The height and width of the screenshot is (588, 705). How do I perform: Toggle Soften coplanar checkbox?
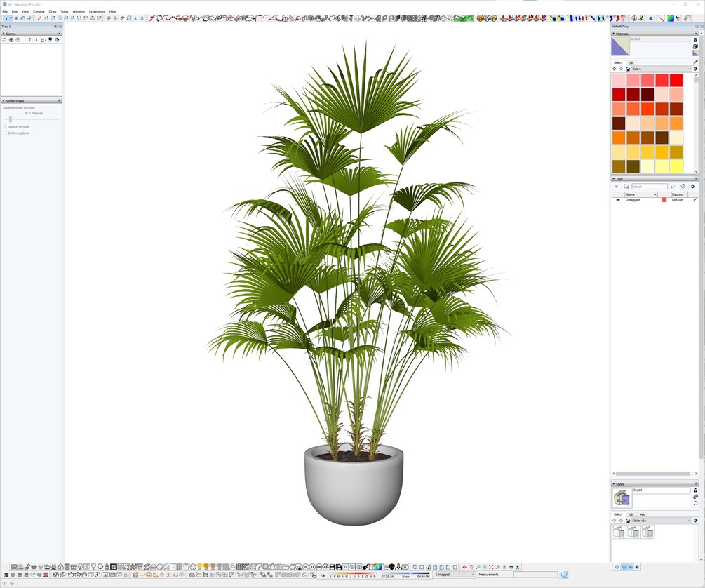click(6, 133)
